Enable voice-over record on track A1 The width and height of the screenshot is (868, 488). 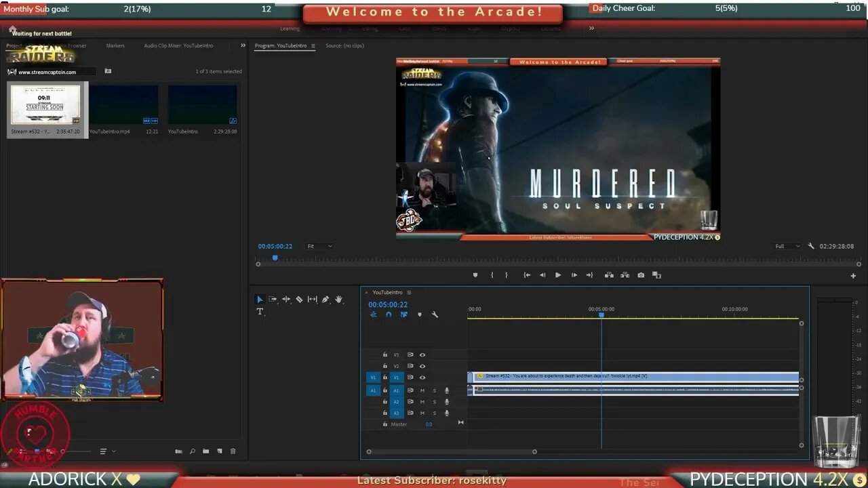[447, 390]
